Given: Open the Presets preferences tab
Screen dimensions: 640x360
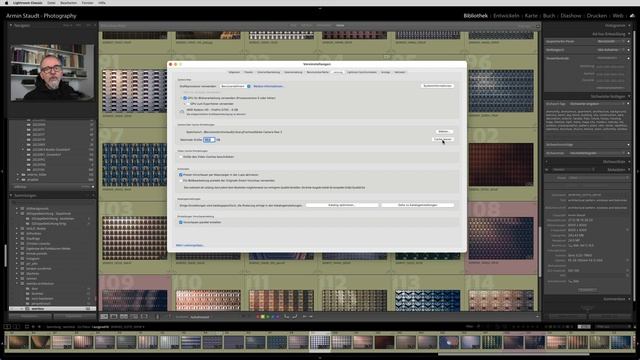Looking at the screenshot, I should (249, 72).
